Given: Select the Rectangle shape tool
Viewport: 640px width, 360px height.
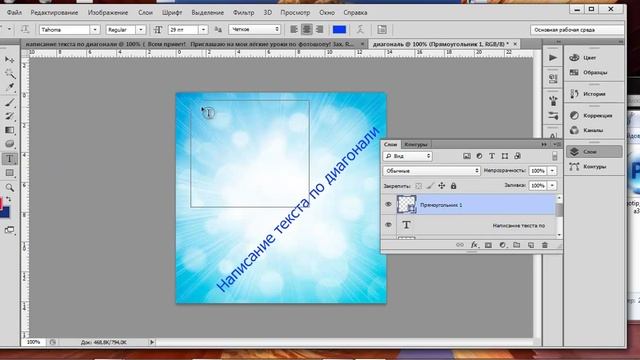Looking at the screenshot, I should point(9,173).
